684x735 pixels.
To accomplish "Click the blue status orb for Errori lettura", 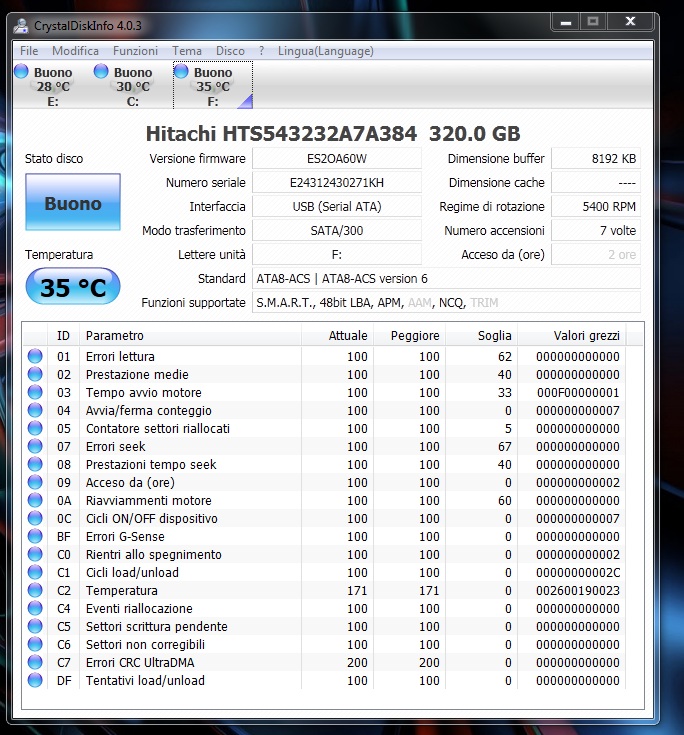I will click(x=35, y=356).
